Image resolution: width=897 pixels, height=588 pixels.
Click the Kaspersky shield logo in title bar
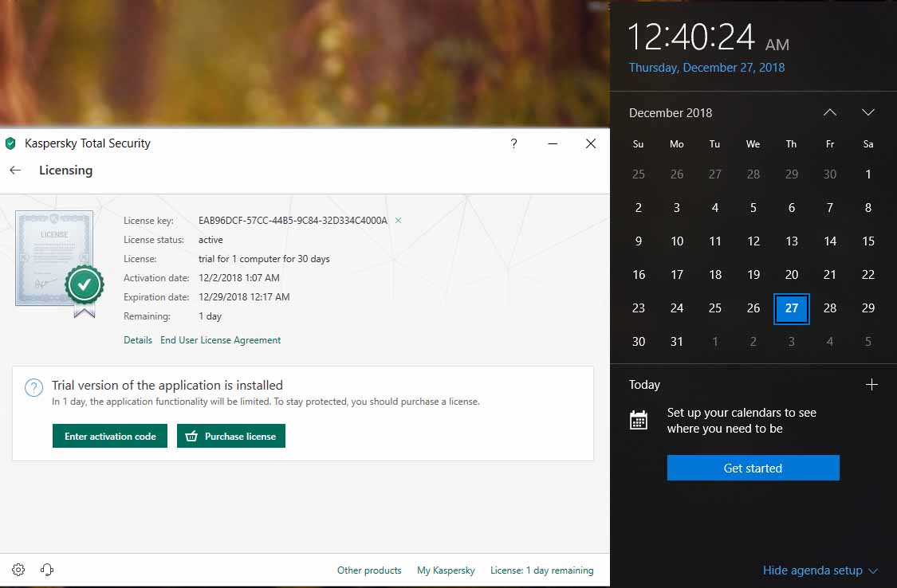point(11,143)
